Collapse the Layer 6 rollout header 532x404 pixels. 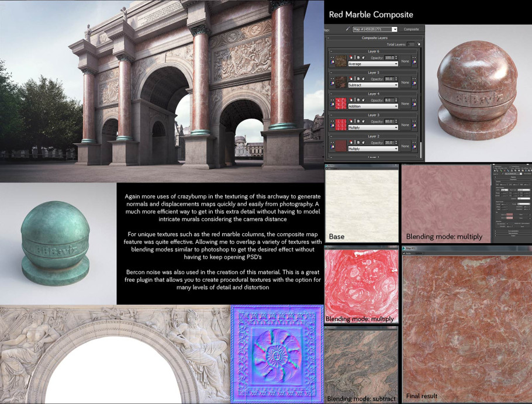pyautogui.click(x=373, y=51)
